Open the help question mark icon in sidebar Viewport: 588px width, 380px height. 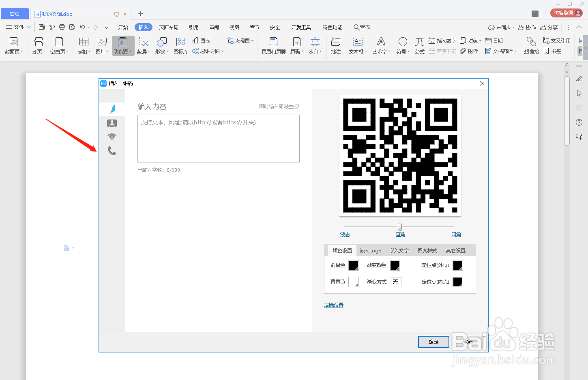[579, 122]
